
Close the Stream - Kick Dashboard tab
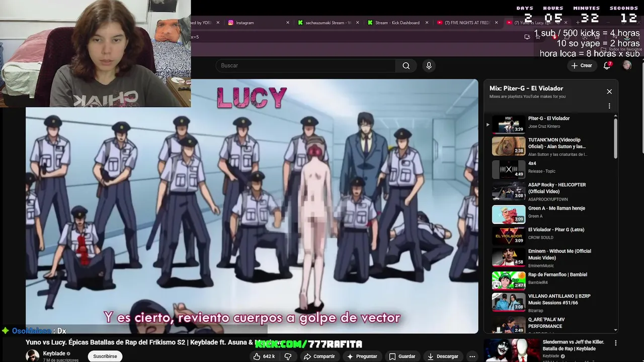click(427, 23)
